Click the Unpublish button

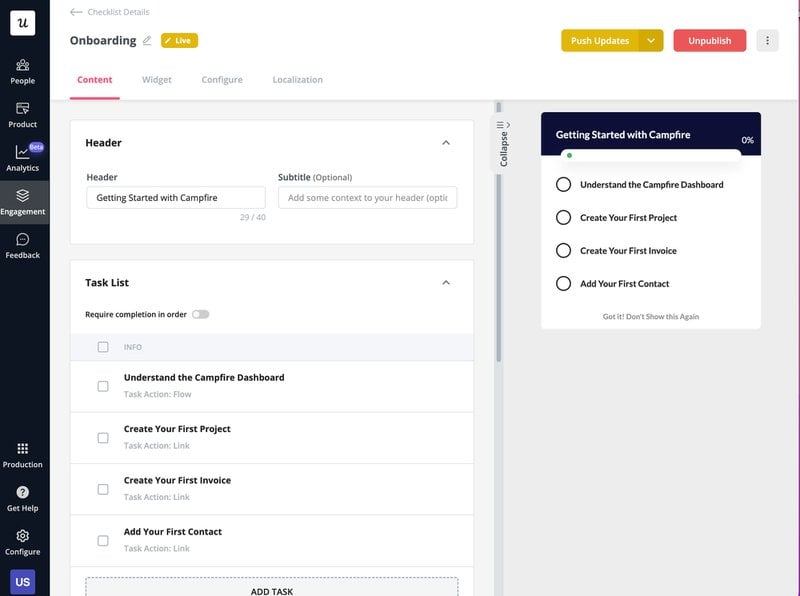(x=709, y=40)
